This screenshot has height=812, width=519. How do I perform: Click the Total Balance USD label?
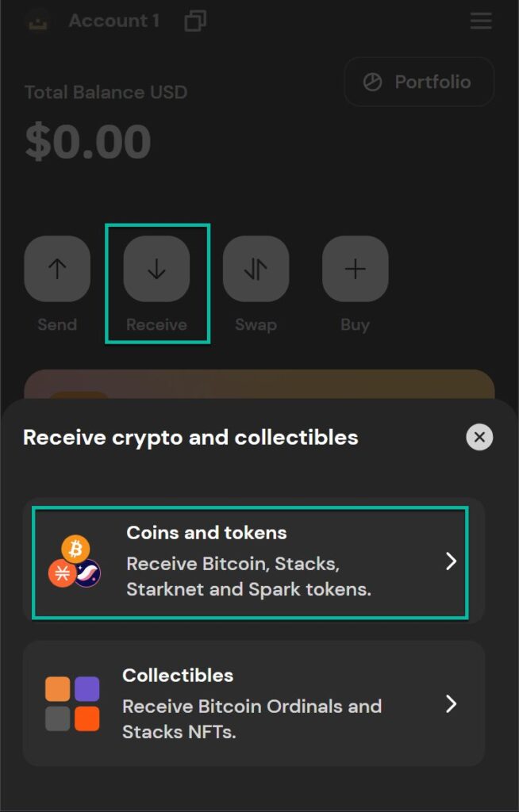[106, 92]
